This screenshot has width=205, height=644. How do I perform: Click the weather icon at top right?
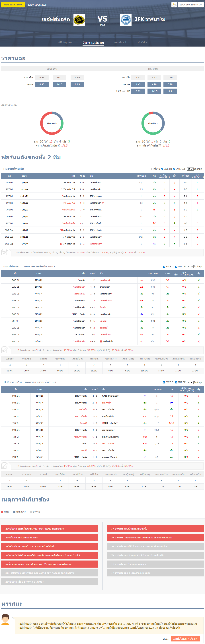click(175, 5)
